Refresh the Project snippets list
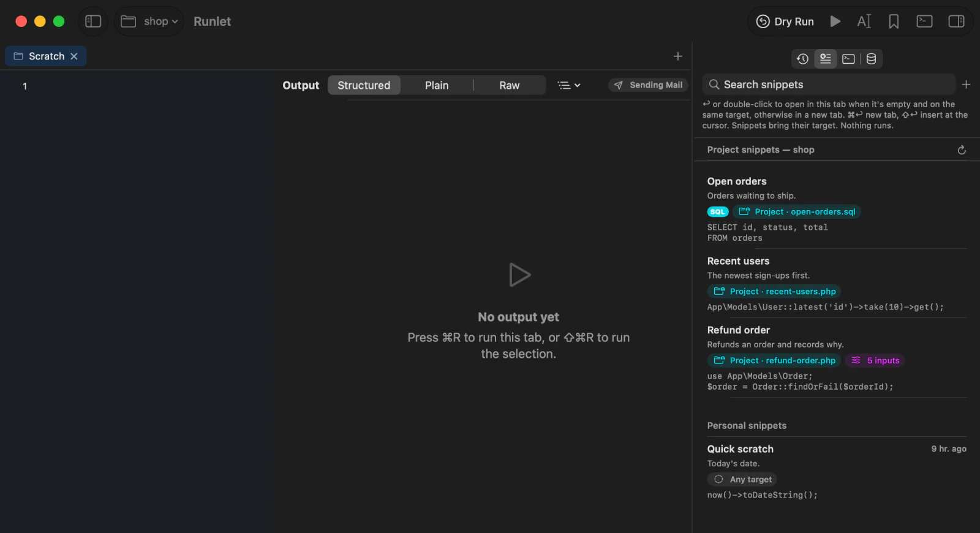The width and height of the screenshot is (980, 533). click(962, 150)
